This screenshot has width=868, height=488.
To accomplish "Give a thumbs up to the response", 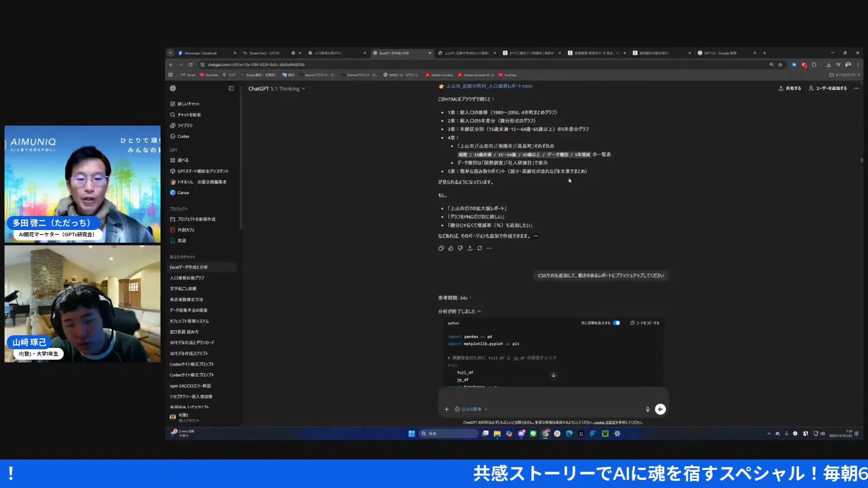I will coord(451,248).
